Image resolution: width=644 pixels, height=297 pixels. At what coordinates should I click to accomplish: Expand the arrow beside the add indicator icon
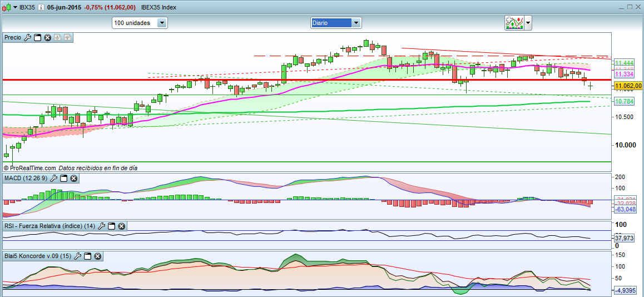(x=528, y=23)
